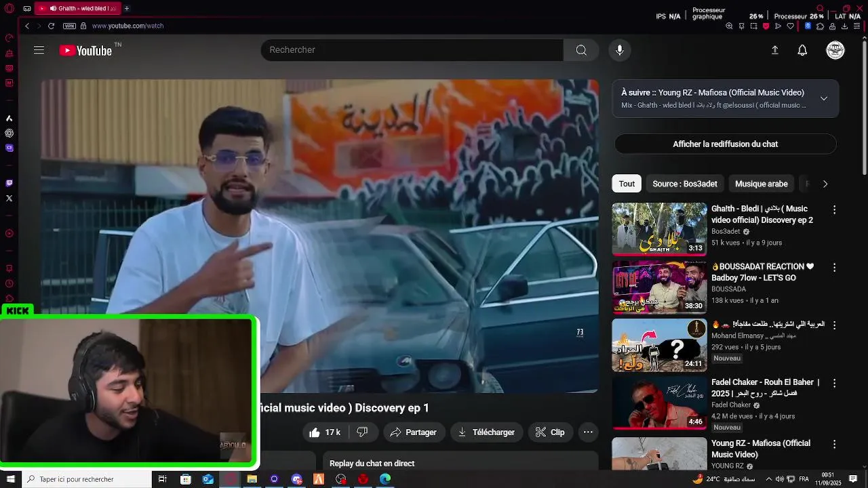
Task: Open the X (Twitter) sidebar icon
Action: pos(9,198)
